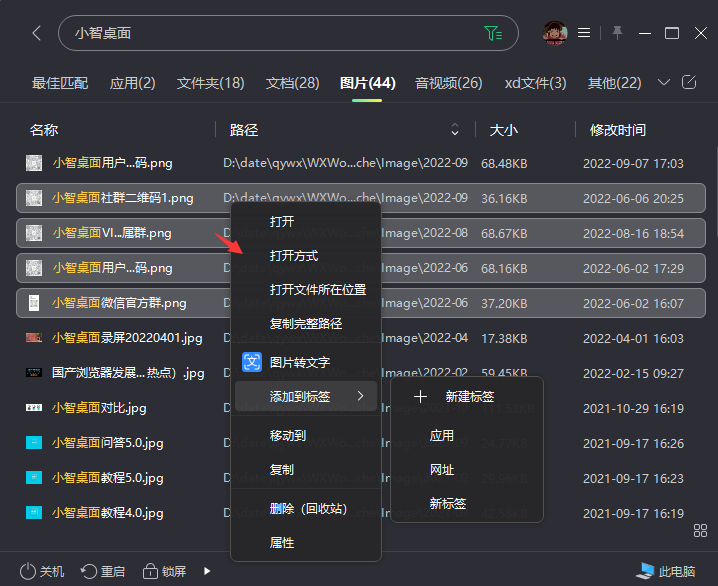The width and height of the screenshot is (718, 586).
Task: Click size 17.38KB cell
Action: 504,338
